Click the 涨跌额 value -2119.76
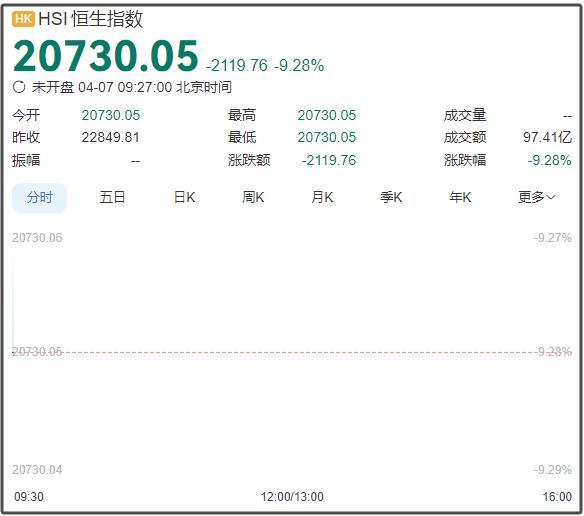The width and height of the screenshot is (584, 516). pos(329,160)
